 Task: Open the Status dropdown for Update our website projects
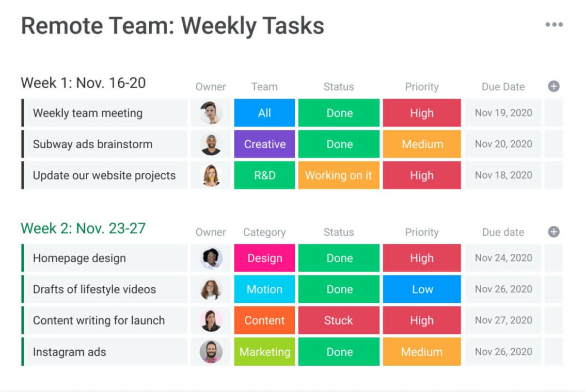[339, 175]
